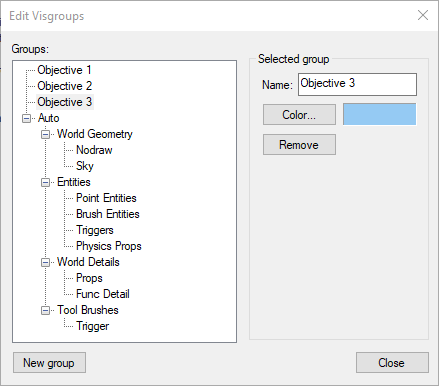Open the Color picker button
This screenshot has height=386, width=439.
pos(299,115)
